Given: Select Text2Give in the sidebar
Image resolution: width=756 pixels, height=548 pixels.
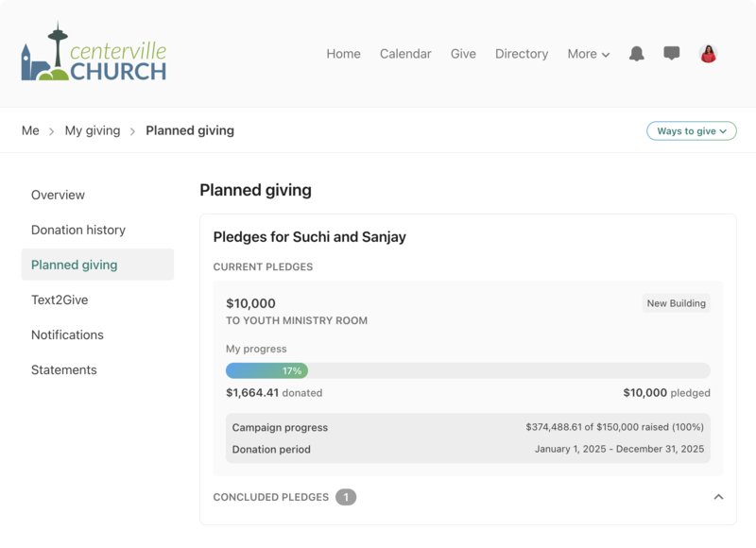Looking at the screenshot, I should [60, 300].
